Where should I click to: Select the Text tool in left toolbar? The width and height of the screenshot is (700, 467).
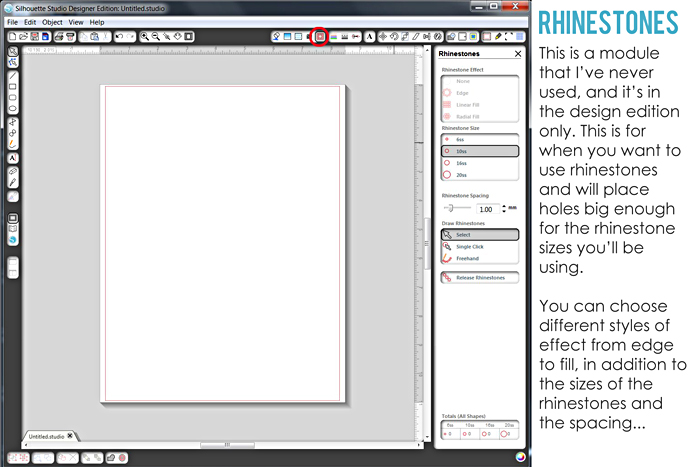pos(13,158)
